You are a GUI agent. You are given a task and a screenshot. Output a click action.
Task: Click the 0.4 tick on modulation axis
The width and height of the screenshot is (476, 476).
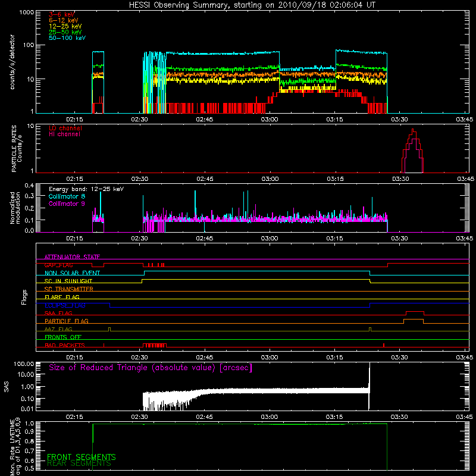(29, 185)
